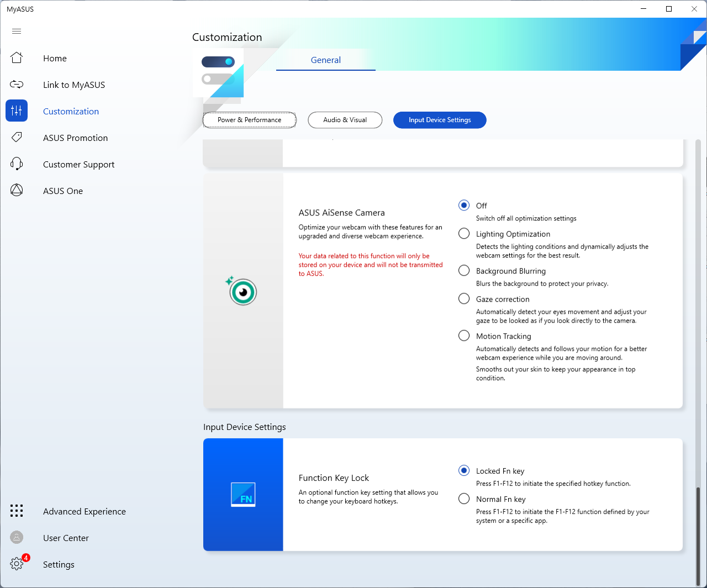Click the ASUS AiSense Camera heading
The width and height of the screenshot is (707, 588).
click(341, 213)
